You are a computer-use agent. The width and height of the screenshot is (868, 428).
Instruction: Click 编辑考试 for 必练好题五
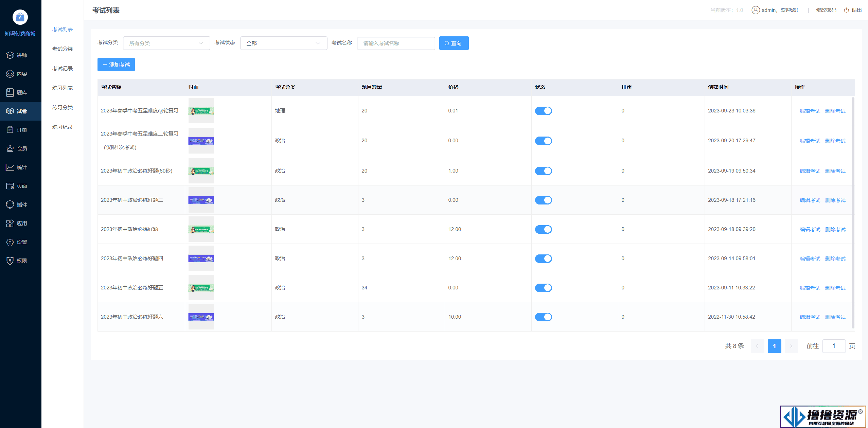[810, 288]
